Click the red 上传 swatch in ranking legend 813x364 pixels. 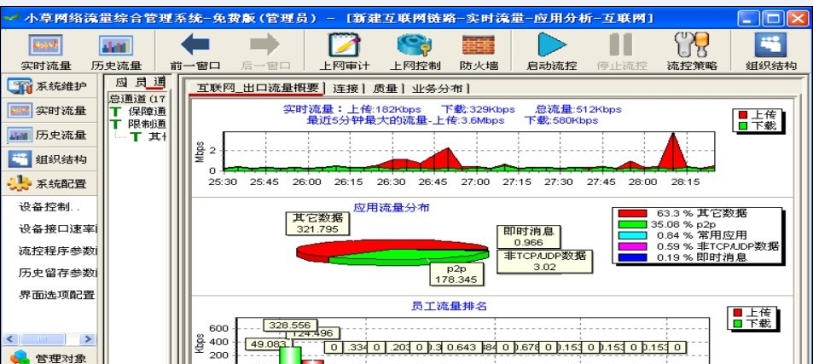(x=737, y=313)
